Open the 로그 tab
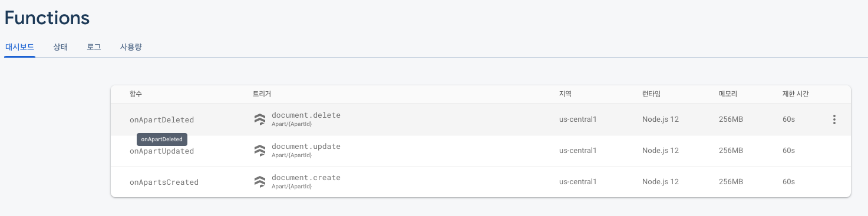The image size is (868, 216). tap(94, 47)
